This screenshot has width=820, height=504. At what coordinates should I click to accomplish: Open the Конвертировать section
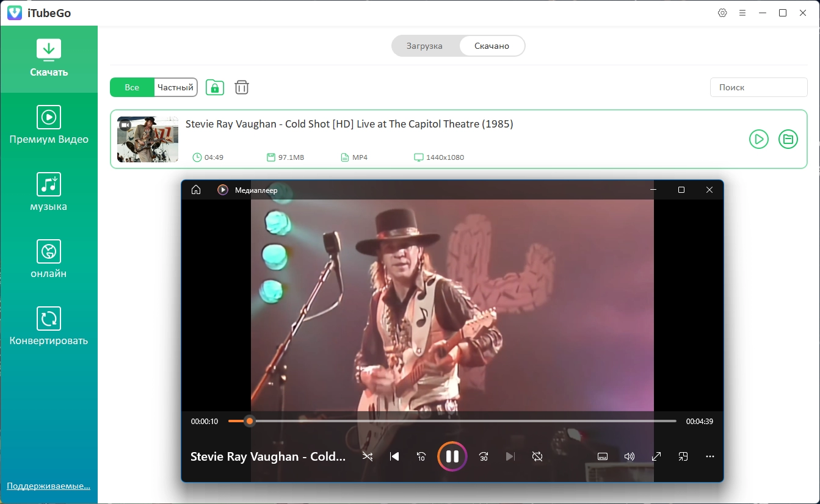49,326
